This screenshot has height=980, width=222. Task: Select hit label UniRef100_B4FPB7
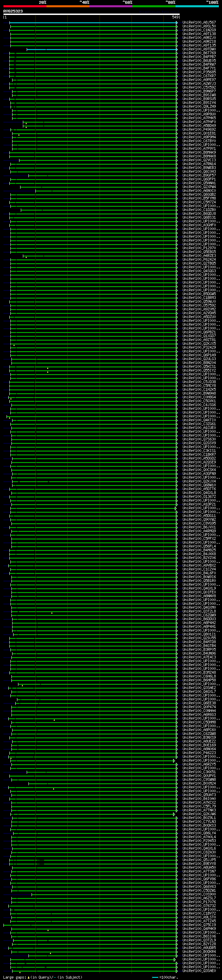(x=199, y=57)
